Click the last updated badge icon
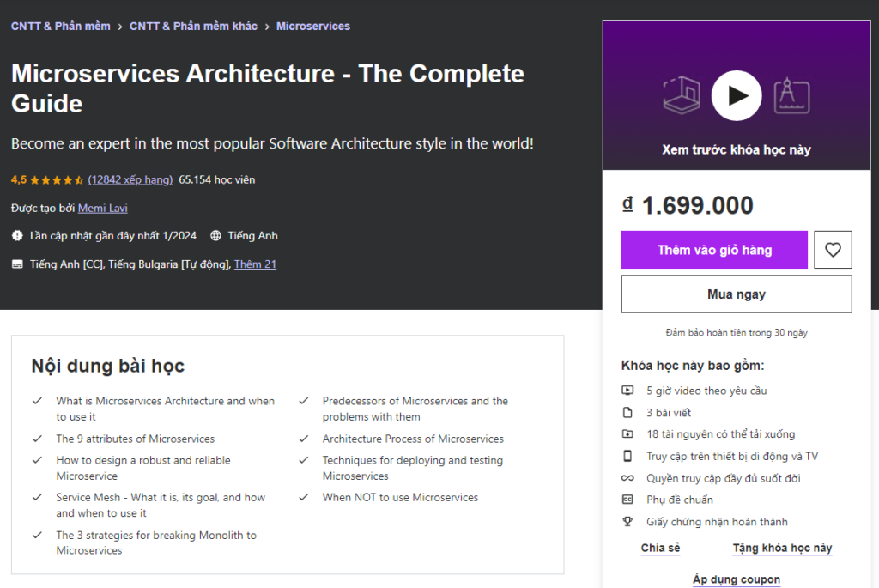Viewport: 879px width, 588px height. click(x=17, y=236)
